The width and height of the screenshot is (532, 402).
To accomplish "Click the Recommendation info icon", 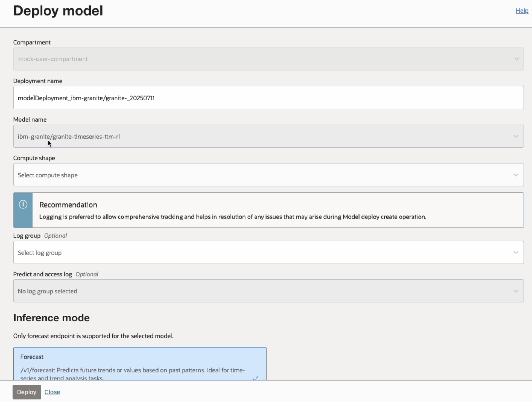I will coord(23,204).
